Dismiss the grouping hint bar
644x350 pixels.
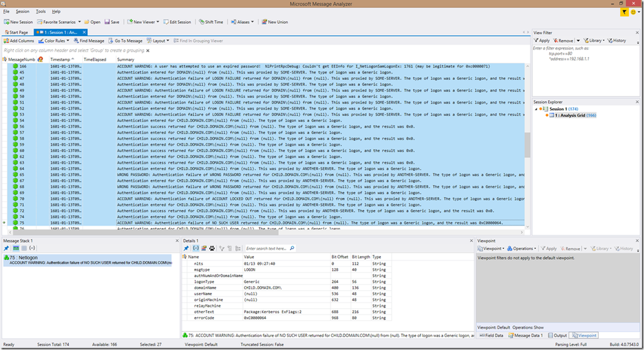148,50
